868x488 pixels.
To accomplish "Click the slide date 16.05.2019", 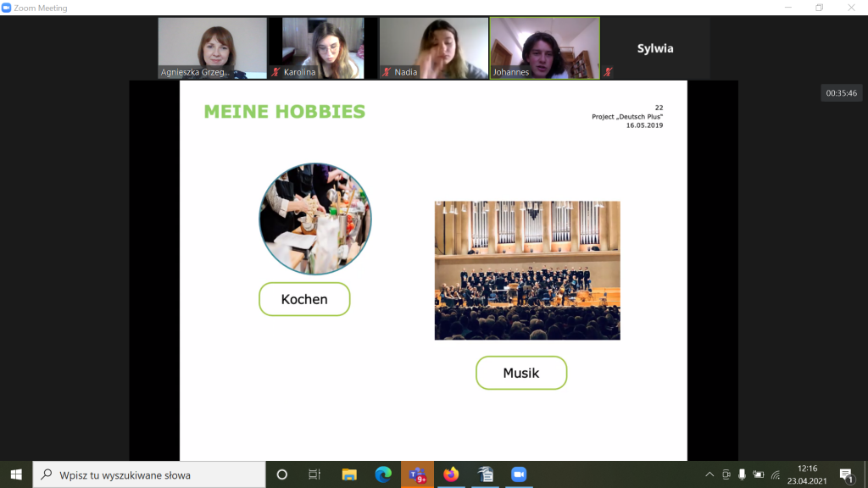I will pyautogui.click(x=644, y=125).
